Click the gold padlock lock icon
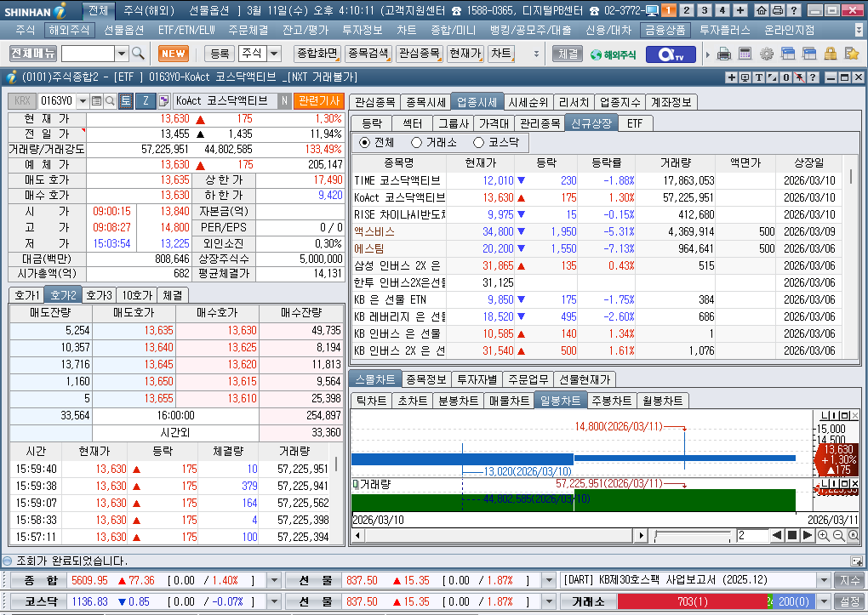The image size is (868, 615). [x=831, y=54]
